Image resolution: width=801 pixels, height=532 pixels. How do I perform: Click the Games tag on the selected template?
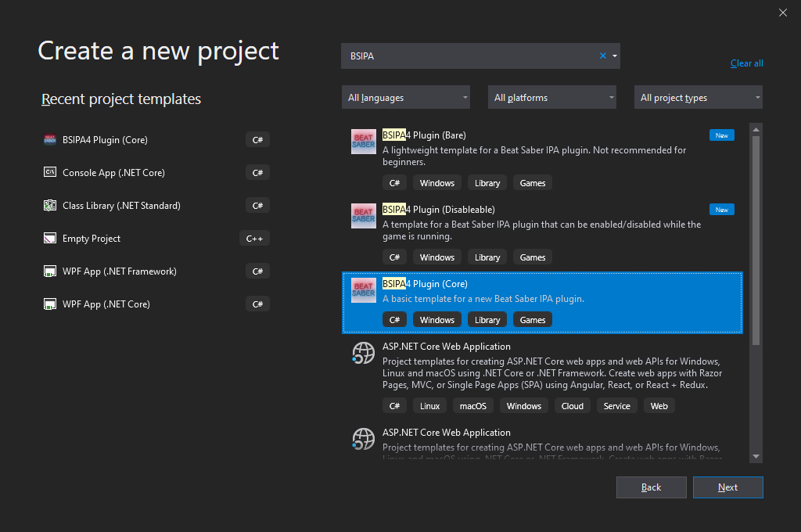click(x=532, y=319)
